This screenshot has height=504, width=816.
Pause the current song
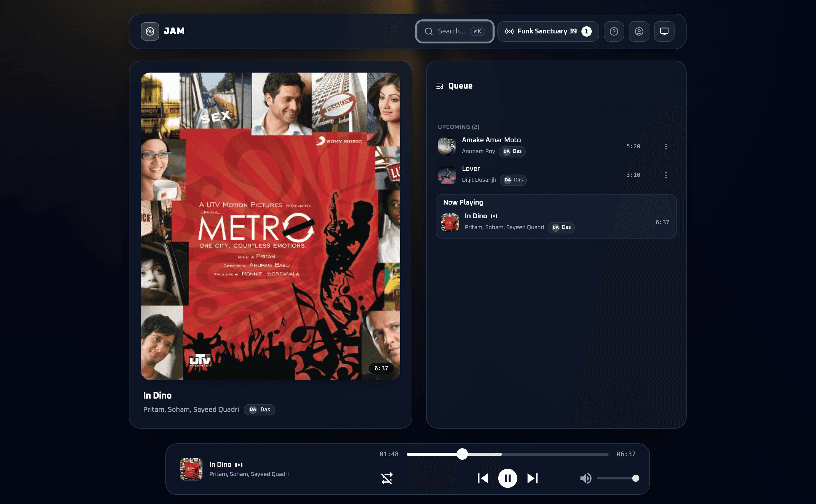[x=507, y=478]
